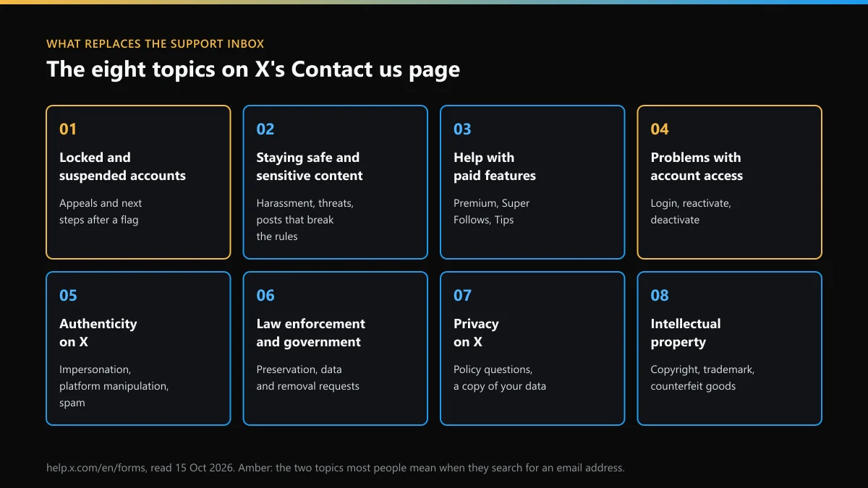Click 'Impersonation, platform manipulation, spam' text

(x=114, y=386)
